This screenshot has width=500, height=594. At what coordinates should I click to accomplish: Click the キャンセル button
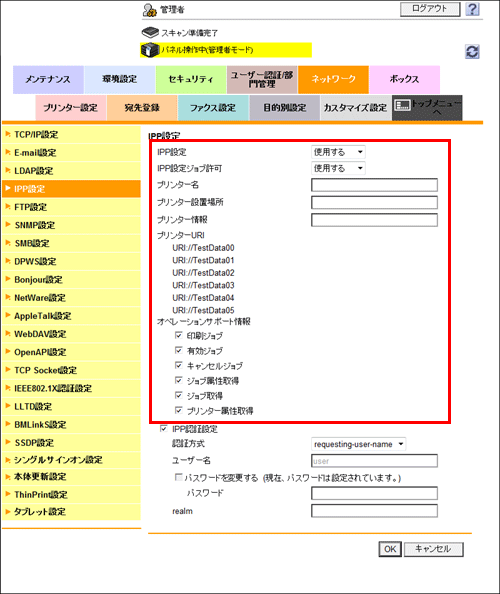pyautogui.click(x=434, y=549)
